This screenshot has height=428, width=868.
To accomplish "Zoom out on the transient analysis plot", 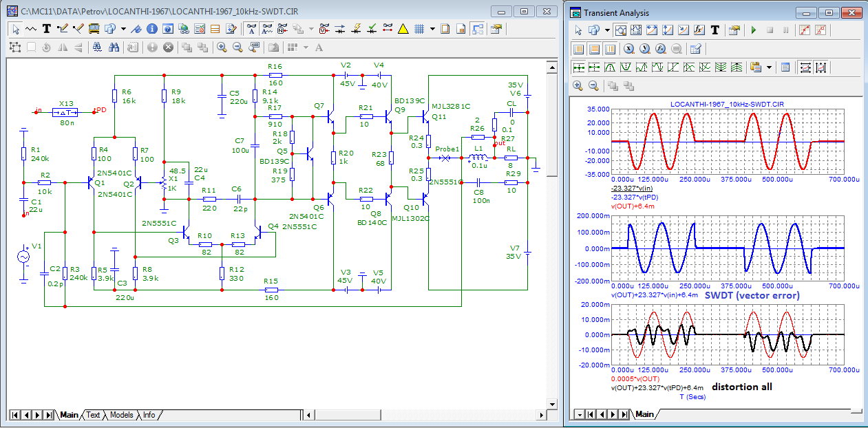I will pos(594,86).
